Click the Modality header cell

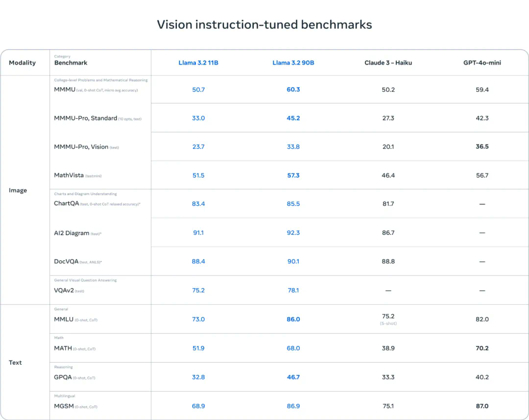[x=22, y=63]
